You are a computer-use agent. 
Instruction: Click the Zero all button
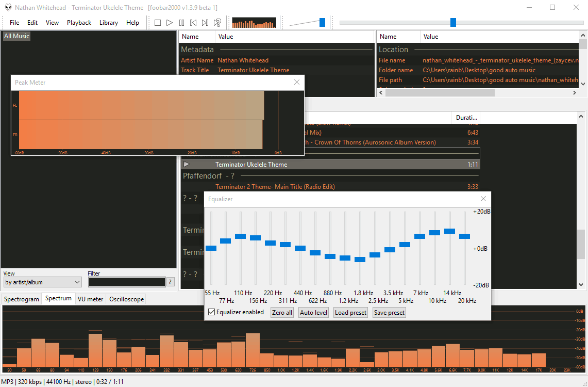point(282,313)
